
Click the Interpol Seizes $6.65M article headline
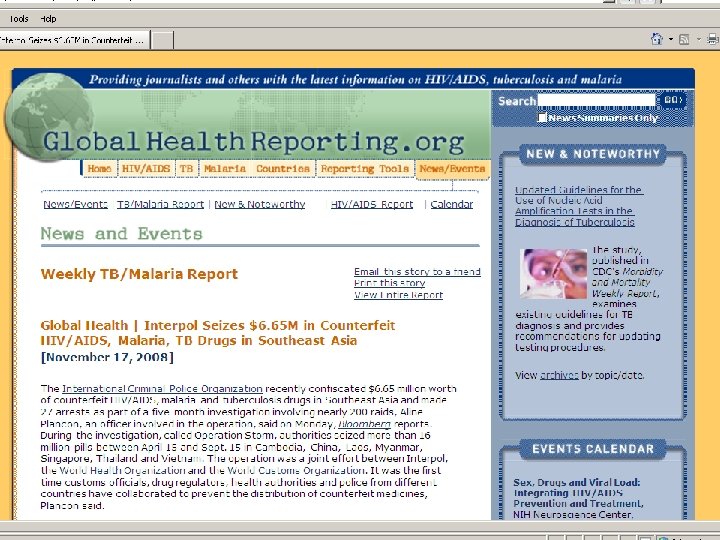click(x=218, y=333)
